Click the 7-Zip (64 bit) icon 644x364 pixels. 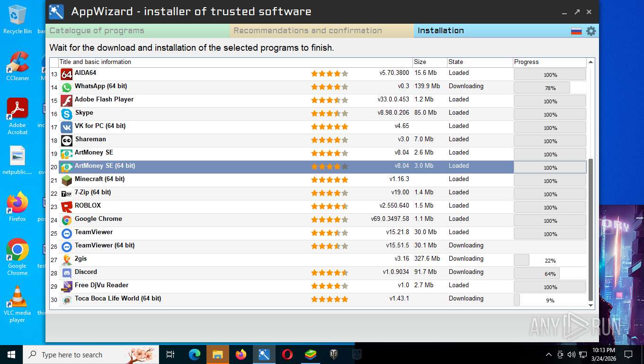point(67,193)
